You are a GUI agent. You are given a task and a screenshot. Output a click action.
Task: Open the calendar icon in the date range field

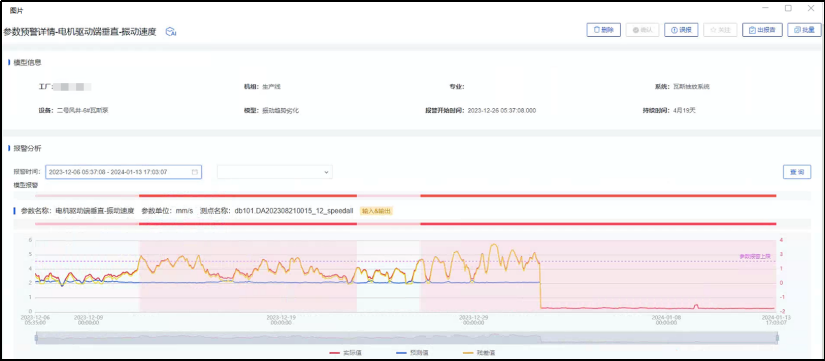click(195, 172)
